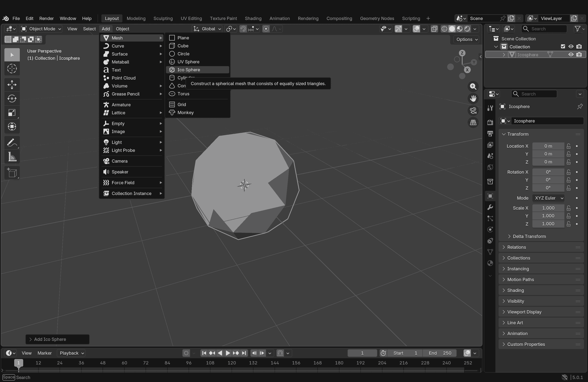Expand the Delta Transform section
Screen dimensions: 588x382
pos(529,236)
